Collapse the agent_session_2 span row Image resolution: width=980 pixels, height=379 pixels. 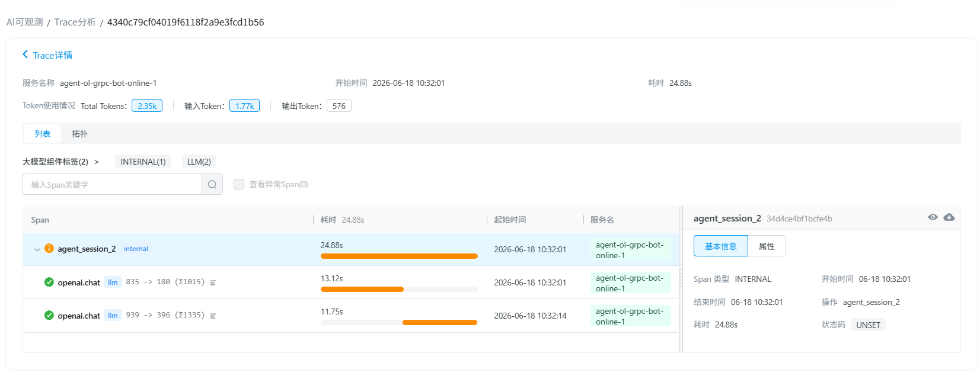pos(37,249)
